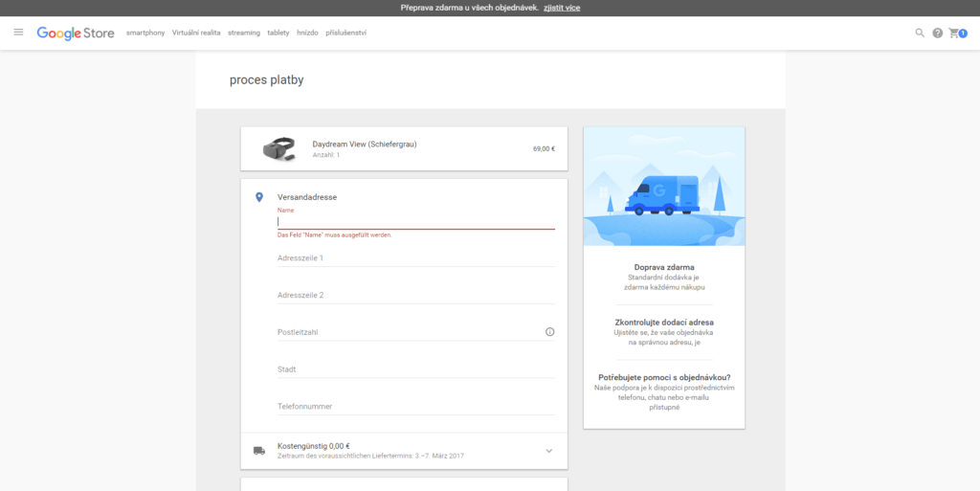The width and height of the screenshot is (980, 491).
Task: Open the hamburger navigation menu
Action: 18,33
